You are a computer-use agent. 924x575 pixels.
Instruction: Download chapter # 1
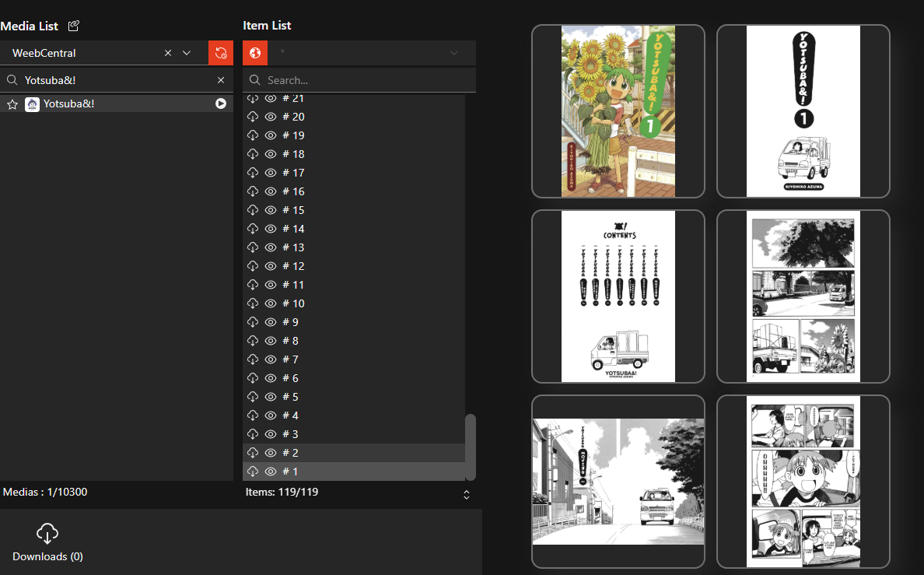pos(253,472)
